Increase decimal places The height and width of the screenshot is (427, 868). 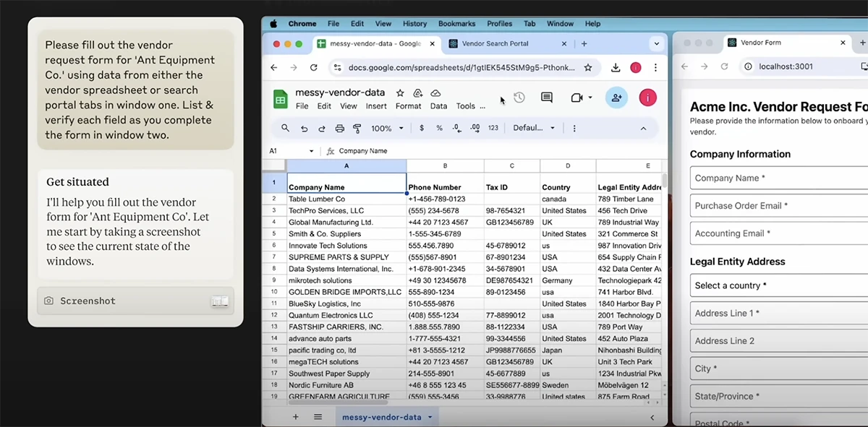[x=475, y=128]
